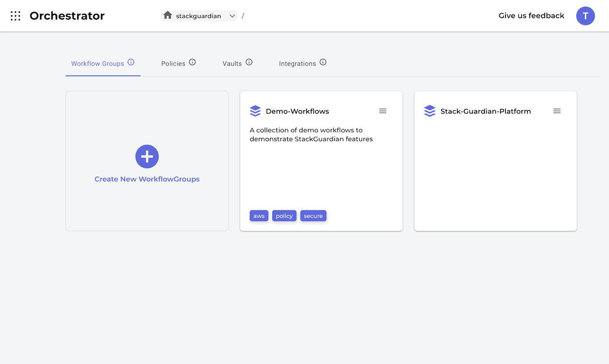Open the T user avatar menu
609x364 pixels.
pyautogui.click(x=585, y=16)
